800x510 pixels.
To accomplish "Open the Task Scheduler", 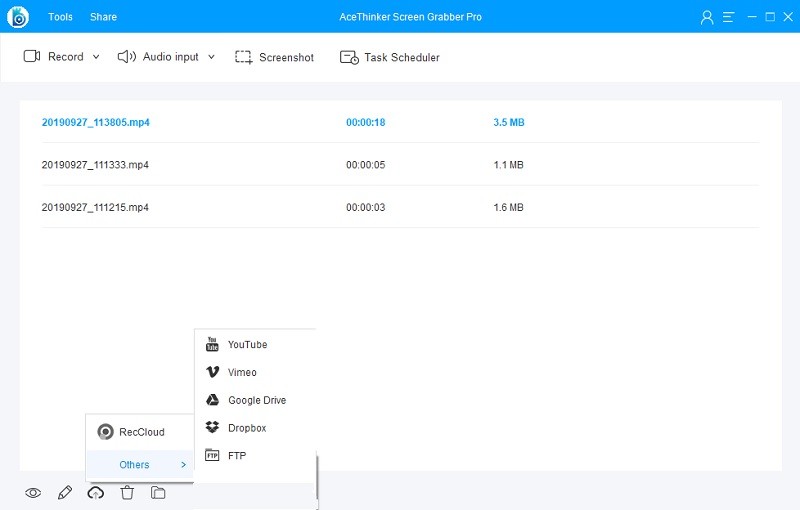I will coord(390,57).
